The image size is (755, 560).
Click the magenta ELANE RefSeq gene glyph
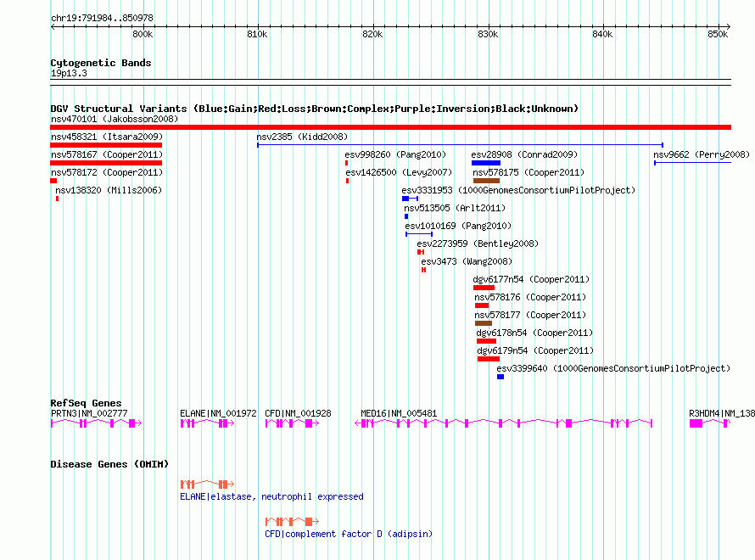(207, 423)
